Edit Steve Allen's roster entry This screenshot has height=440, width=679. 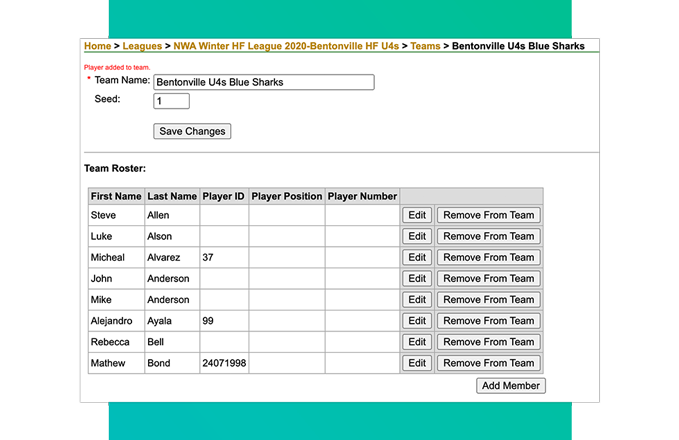click(416, 215)
